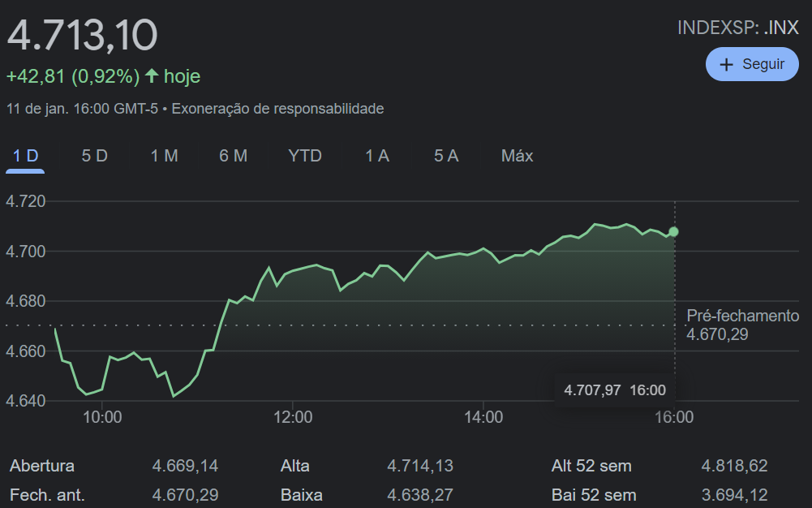
Task: Click the Abertura value 4.669,14
Action: [x=185, y=466]
